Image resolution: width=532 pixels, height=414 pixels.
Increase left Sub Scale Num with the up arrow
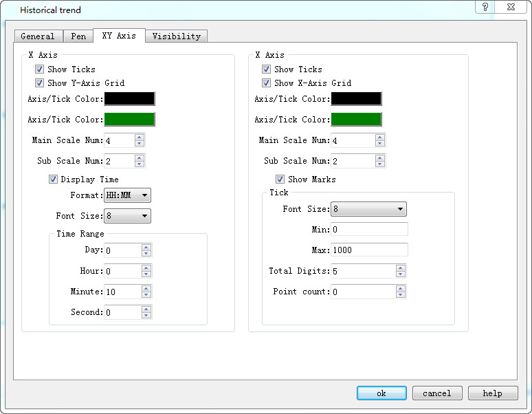point(140,157)
